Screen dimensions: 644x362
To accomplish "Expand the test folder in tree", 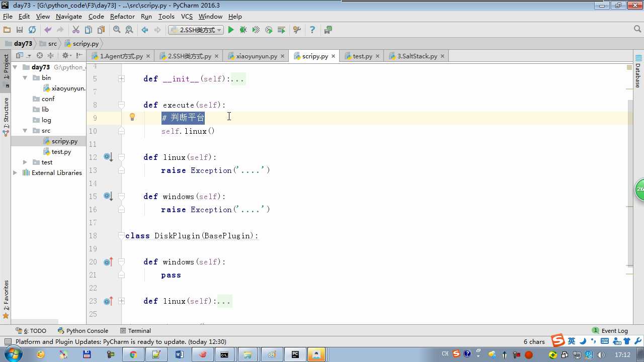I will tap(25, 162).
